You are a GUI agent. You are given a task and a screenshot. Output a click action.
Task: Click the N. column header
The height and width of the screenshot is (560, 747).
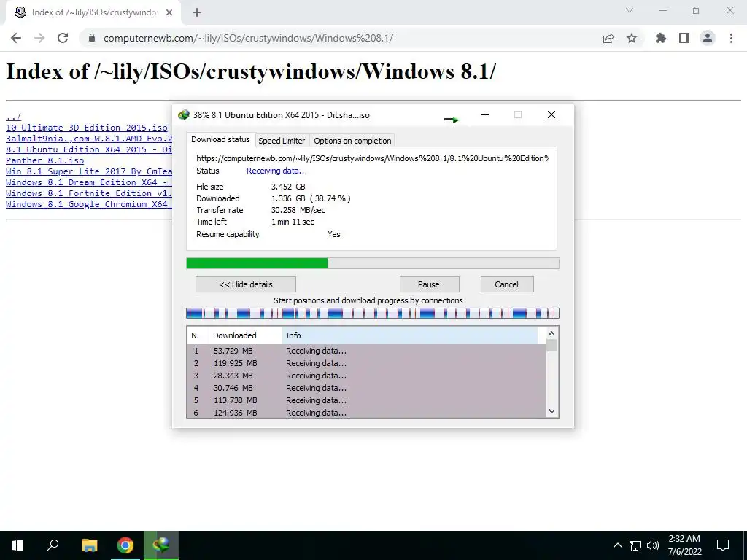198,335
